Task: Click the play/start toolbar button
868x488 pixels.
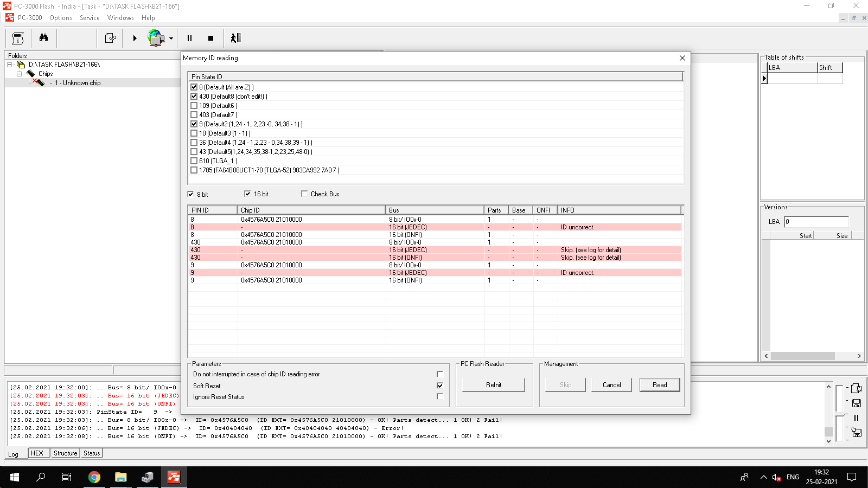Action: coord(135,38)
